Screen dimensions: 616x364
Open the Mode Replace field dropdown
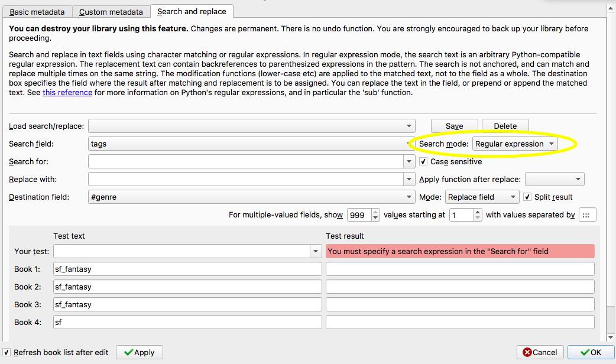tap(482, 197)
